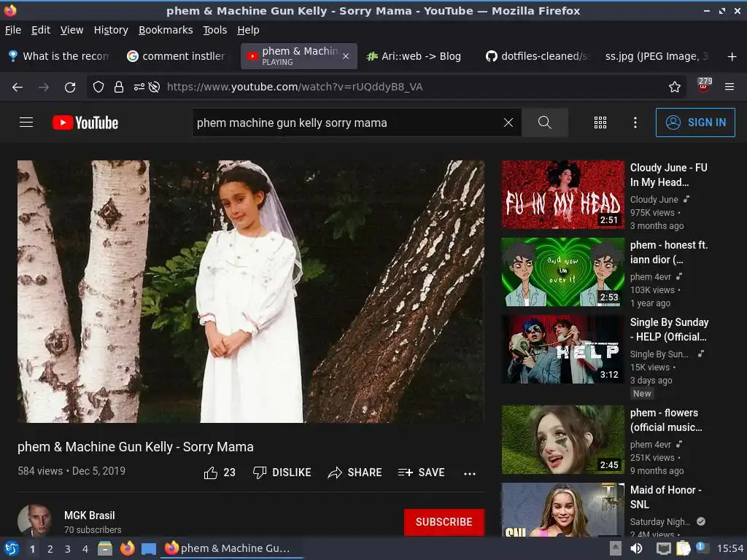Bookmark this page with the star
Image resolution: width=747 pixels, height=560 pixels.
point(674,87)
